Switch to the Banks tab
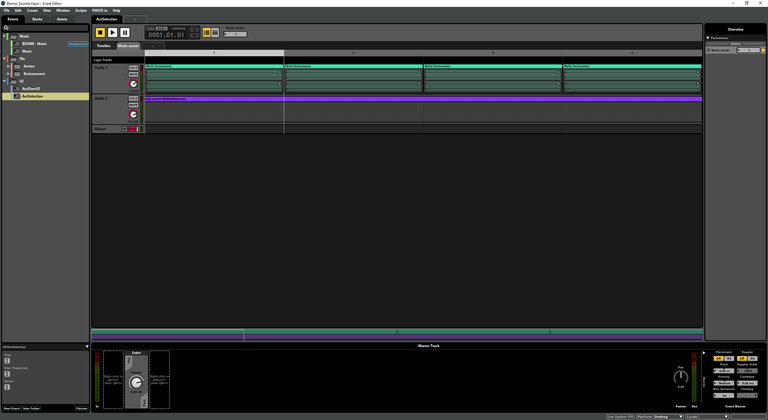The height and width of the screenshot is (420, 768). click(37, 19)
